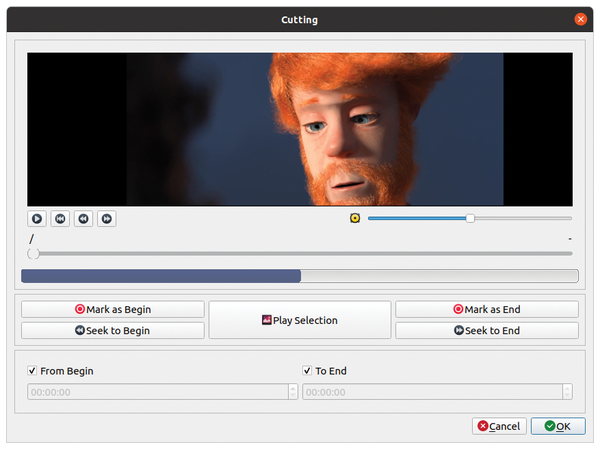Click Seek to End button
The image size is (600, 449).
coord(487,330)
